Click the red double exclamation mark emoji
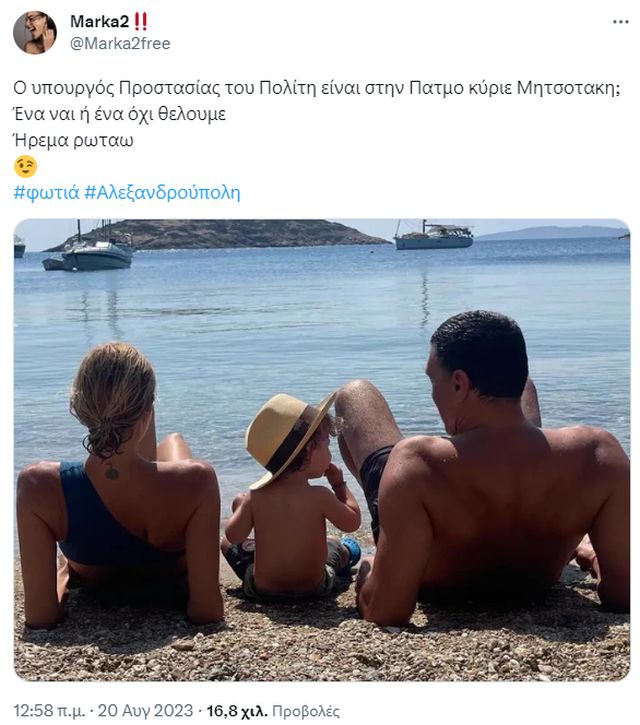The image size is (640, 725). (x=140, y=21)
